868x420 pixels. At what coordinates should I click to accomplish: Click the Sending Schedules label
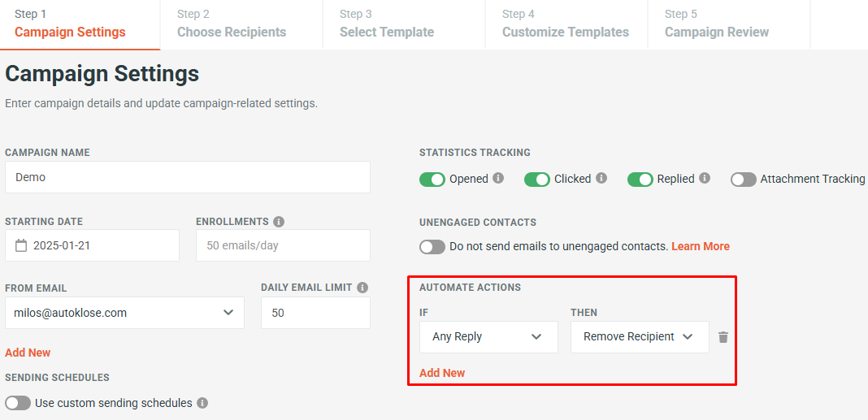tap(57, 378)
